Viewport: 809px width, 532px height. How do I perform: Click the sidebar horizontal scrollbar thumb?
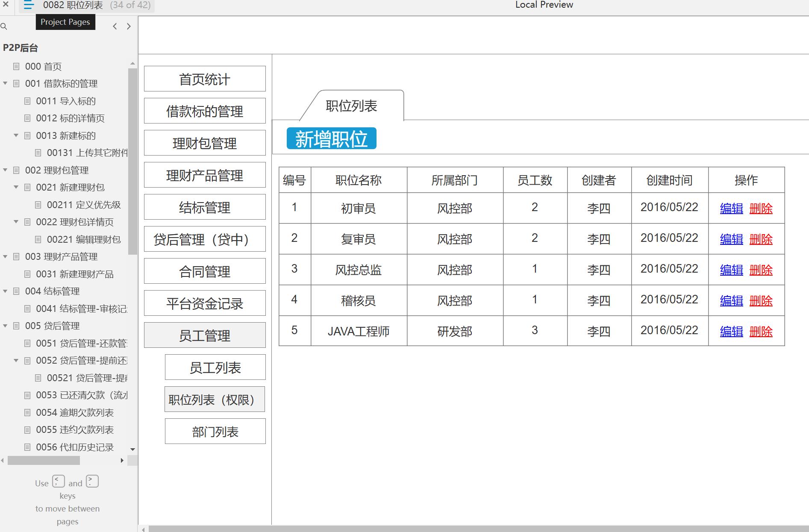click(44, 461)
